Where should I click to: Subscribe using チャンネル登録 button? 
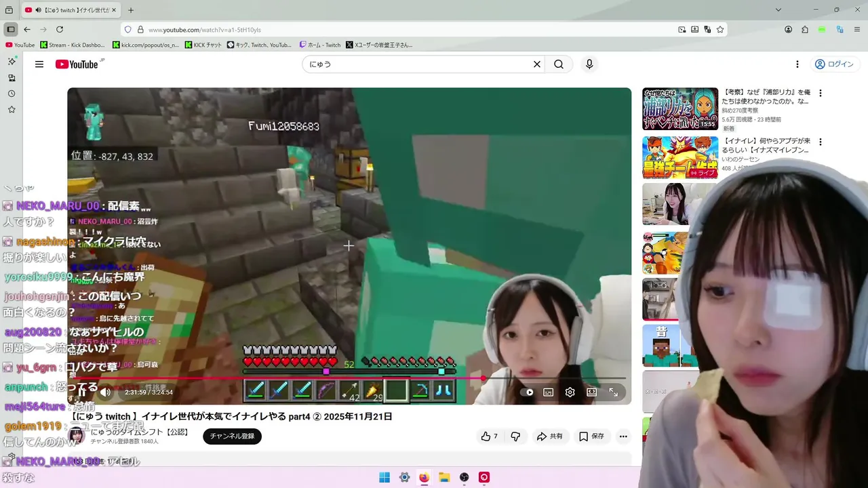232,436
